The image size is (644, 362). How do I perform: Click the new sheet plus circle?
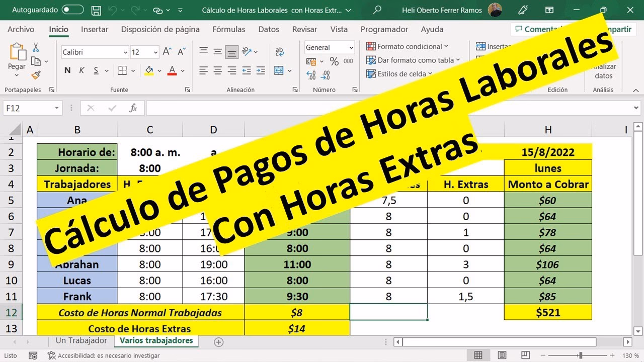(219, 341)
